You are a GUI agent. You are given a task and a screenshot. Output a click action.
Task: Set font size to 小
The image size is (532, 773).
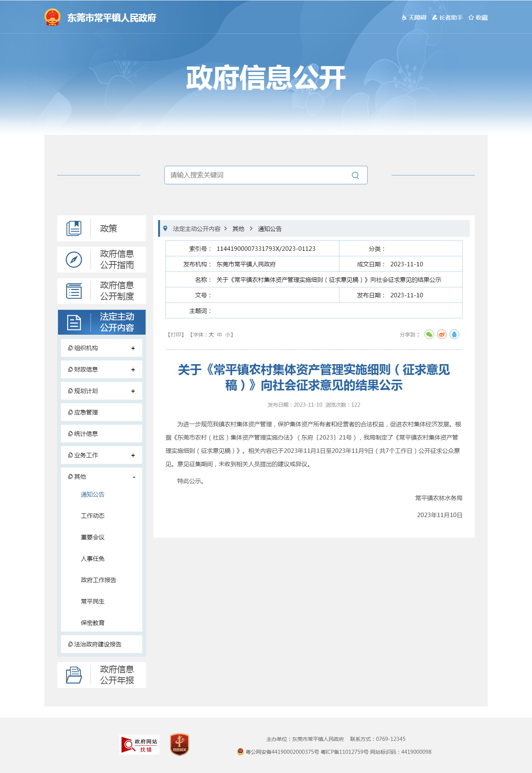point(228,335)
